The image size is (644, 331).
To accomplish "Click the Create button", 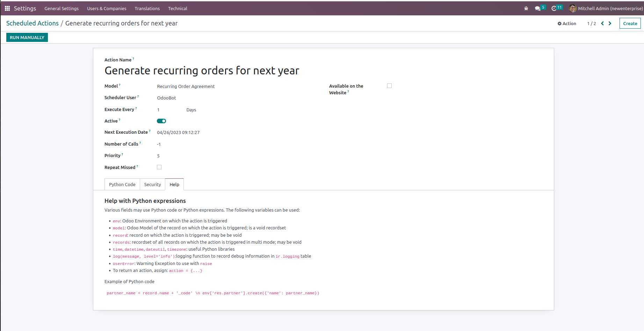I will point(630,23).
